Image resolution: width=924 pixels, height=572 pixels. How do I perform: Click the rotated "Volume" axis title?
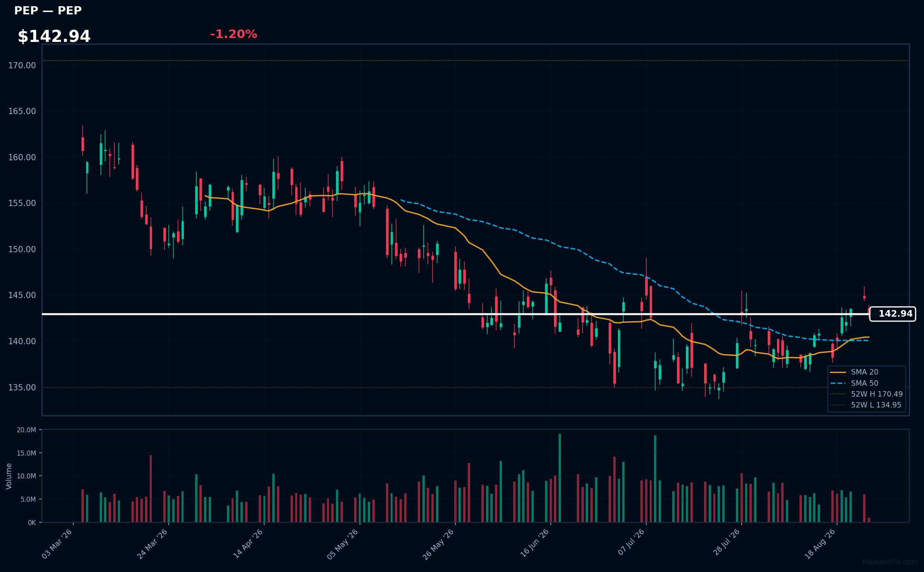(x=9, y=476)
